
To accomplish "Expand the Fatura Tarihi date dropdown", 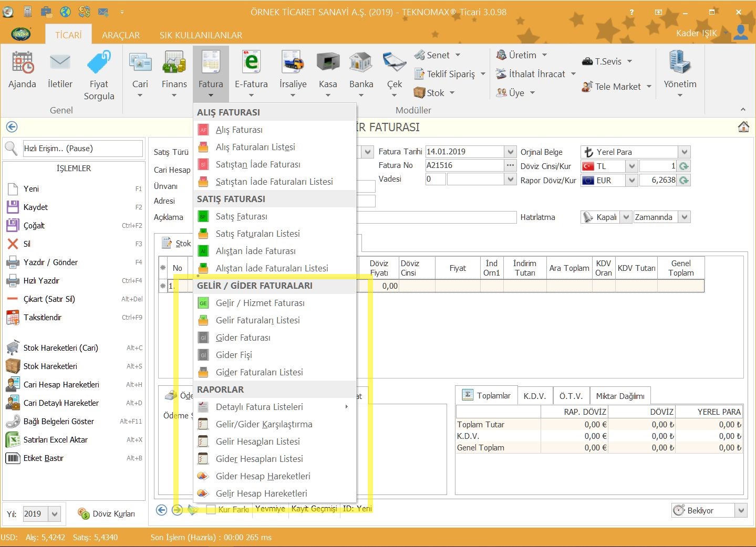I will [x=510, y=152].
